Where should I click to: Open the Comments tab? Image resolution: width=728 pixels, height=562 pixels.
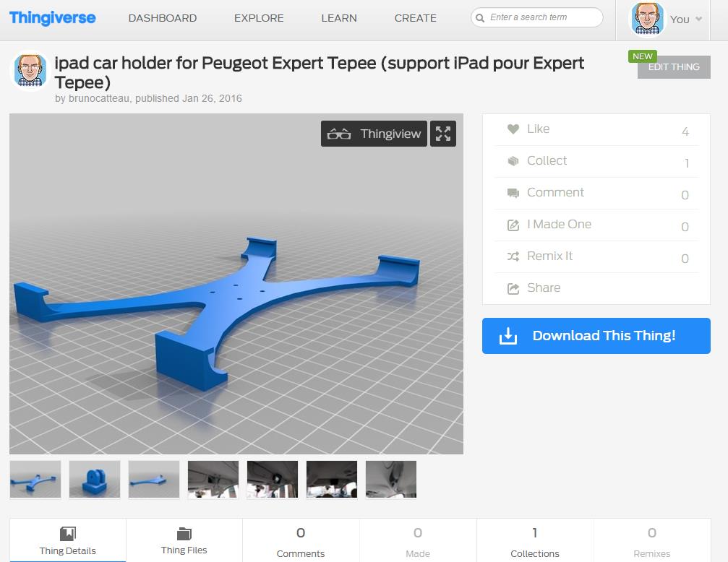click(x=301, y=540)
